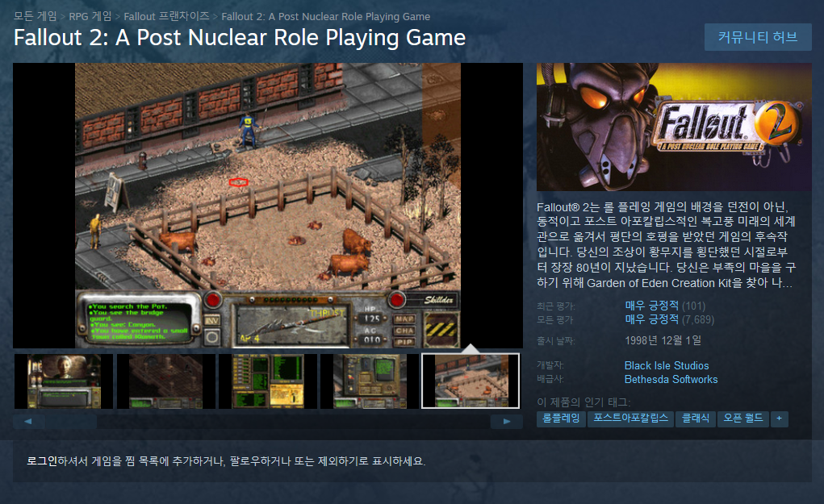Viewport: 824px width, 504px height.
Task: Click left arrow of screenshot slider
Action: coord(28,422)
